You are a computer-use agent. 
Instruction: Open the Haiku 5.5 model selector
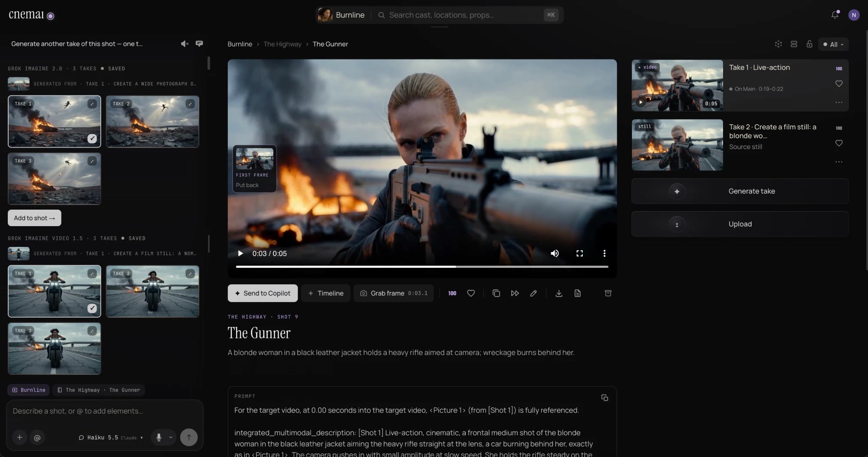[x=111, y=437]
